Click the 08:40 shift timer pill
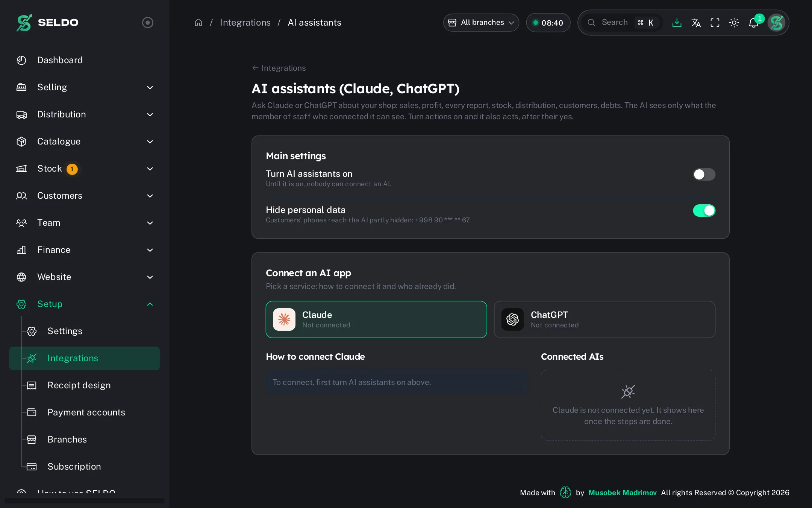 coord(548,23)
